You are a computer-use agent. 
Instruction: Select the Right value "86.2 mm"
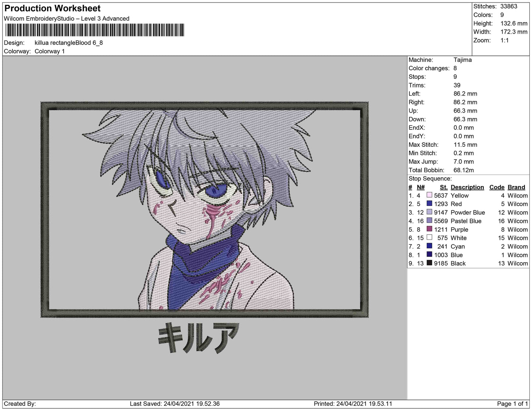465,102
